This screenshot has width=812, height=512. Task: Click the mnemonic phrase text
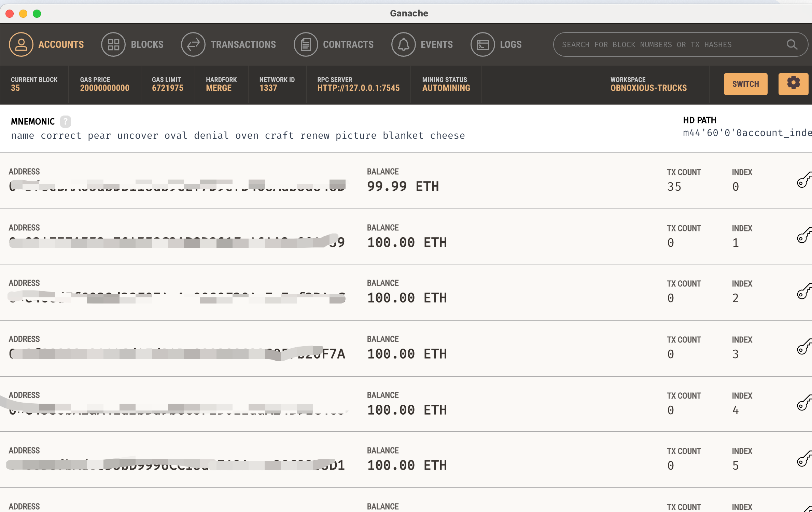point(238,136)
